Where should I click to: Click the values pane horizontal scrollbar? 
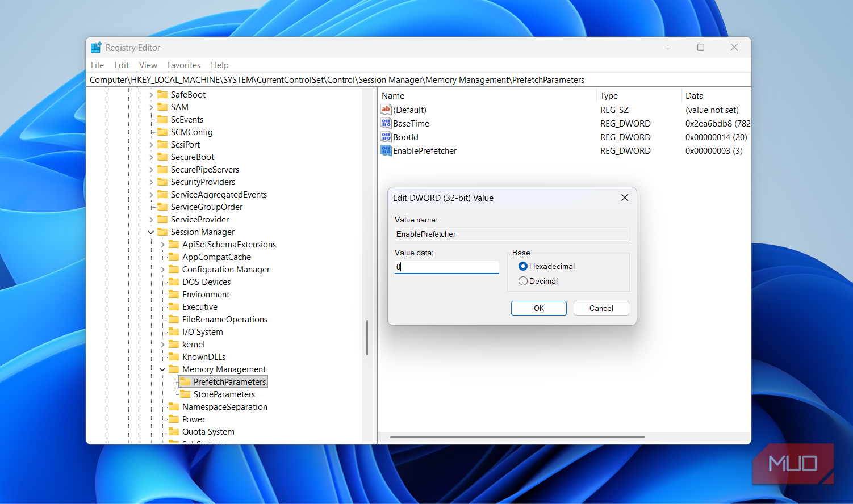517,438
